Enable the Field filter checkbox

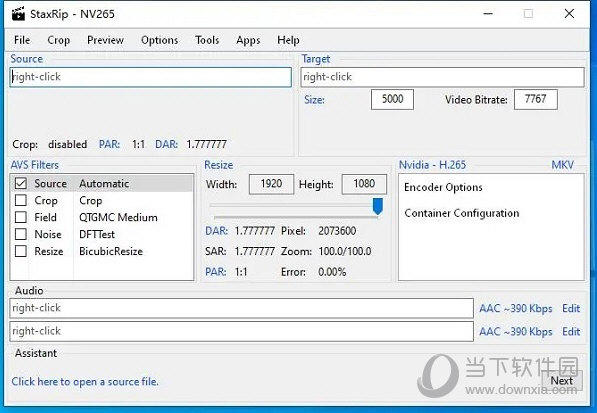(21, 217)
